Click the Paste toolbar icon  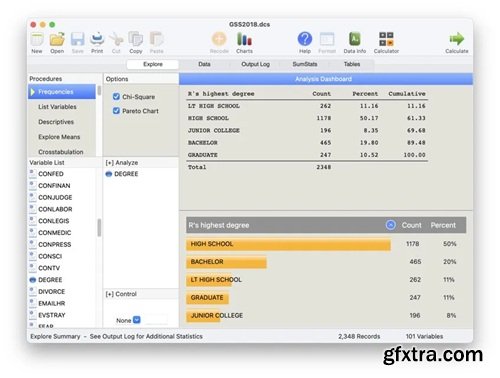[156, 39]
